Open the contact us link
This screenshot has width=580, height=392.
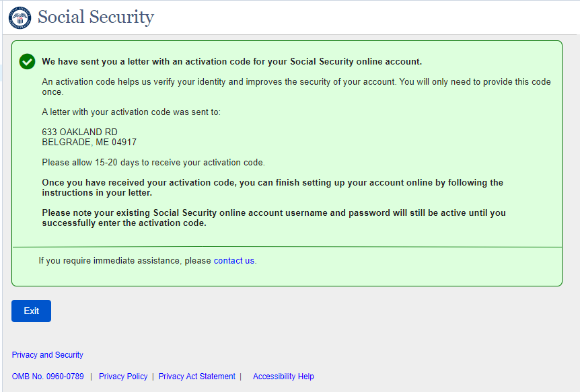click(x=233, y=261)
